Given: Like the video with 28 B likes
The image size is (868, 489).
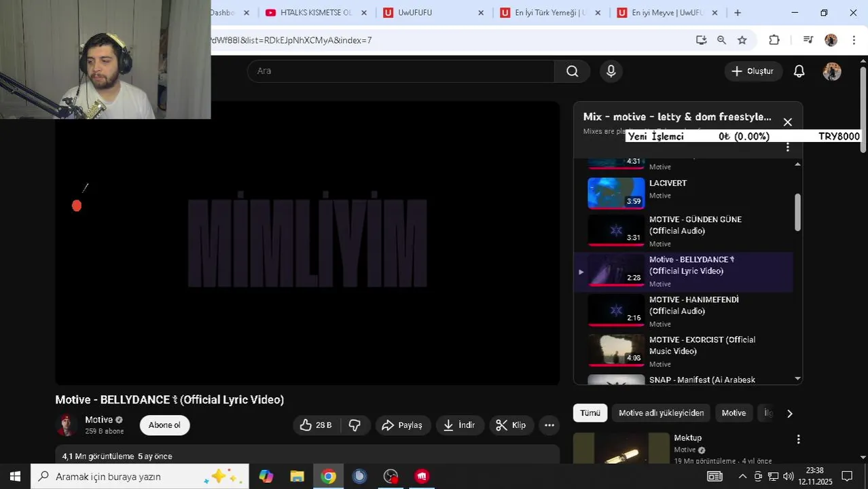Looking at the screenshot, I should (x=317, y=425).
